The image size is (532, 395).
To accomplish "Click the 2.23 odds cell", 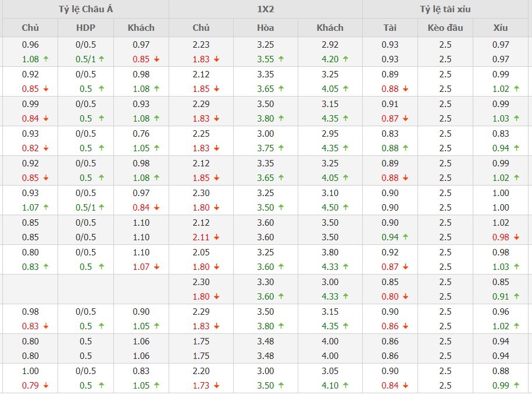I will tap(201, 44).
